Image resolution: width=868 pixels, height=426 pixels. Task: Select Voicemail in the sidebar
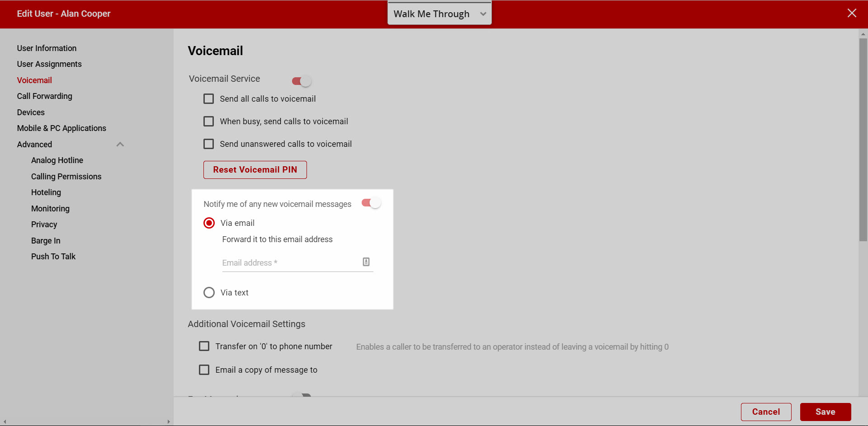[x=34, y=80]
